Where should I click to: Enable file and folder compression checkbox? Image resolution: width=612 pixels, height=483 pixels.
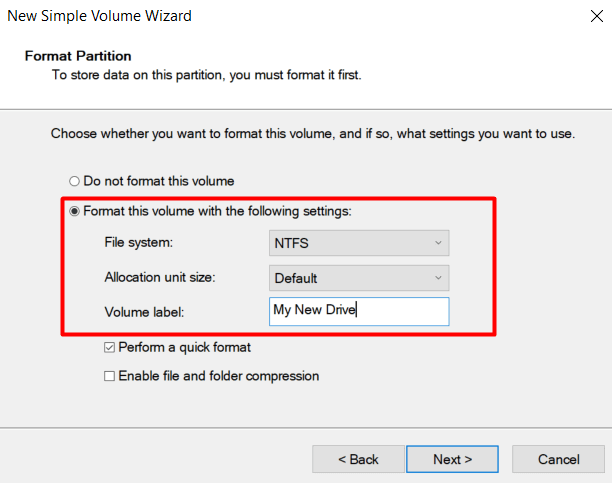tap(110, 377)
